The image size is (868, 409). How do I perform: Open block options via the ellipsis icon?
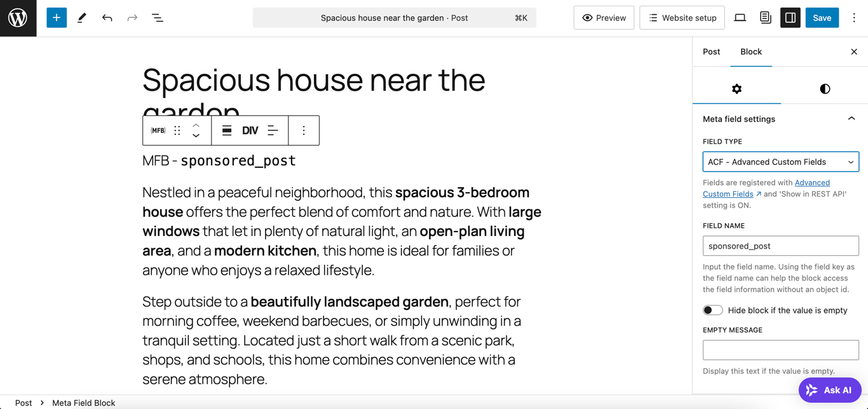(304, 130)
